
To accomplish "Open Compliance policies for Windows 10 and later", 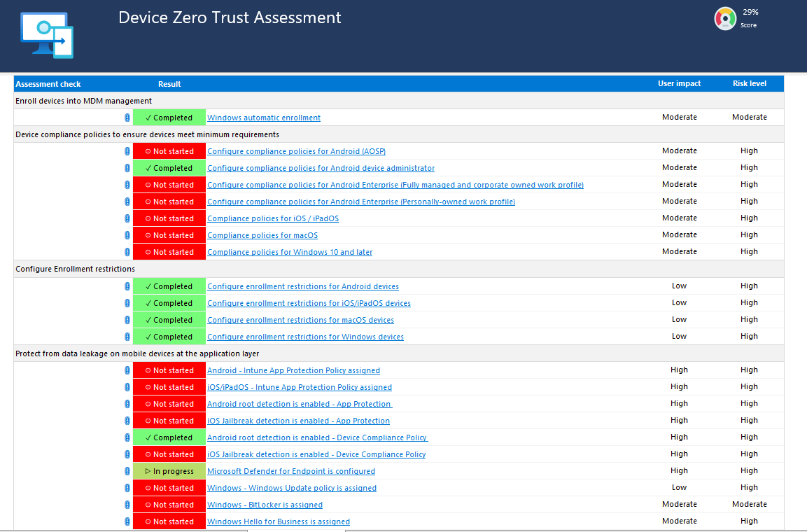I will 290,252.
